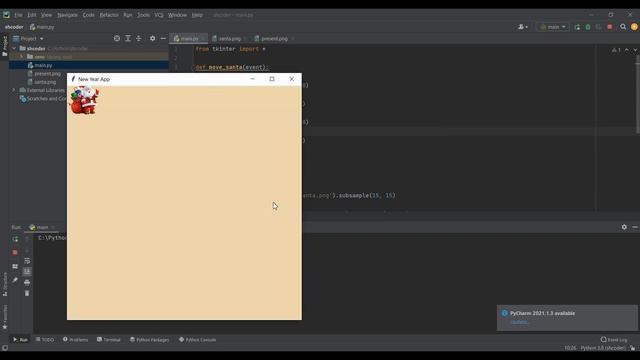This screenshot has height=360, width=640.
Task: Select Scratches and Consoles node
Action: click(43, 99)
